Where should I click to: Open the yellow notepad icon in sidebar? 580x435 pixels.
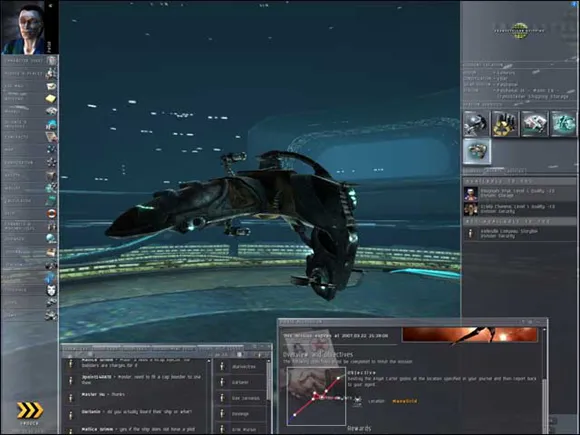(x=51, y=98)
